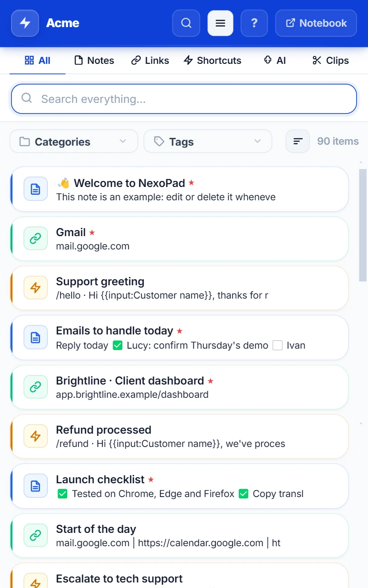Uncheck the Copy transl checkbox
The height and width of the screenshot is (588, 368).
click(244, 494)
